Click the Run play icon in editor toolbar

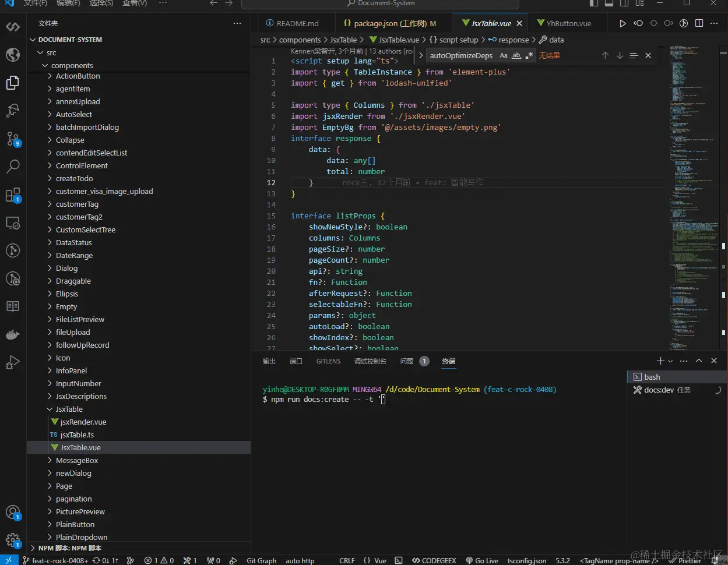[623, 23]
